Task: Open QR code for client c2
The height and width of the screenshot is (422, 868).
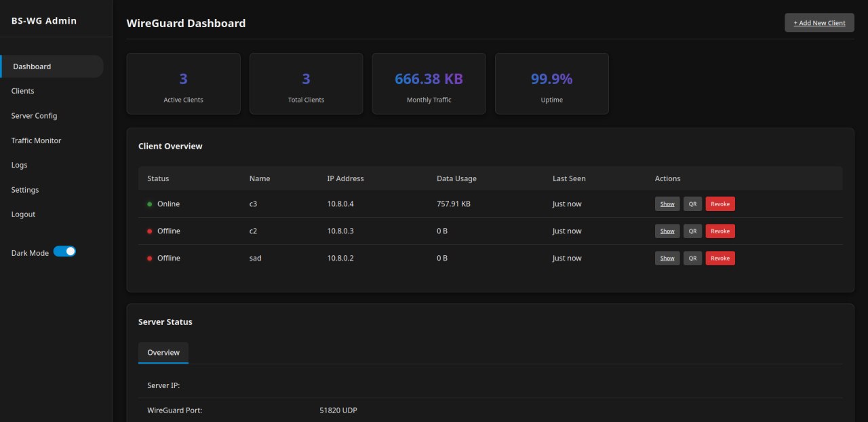Action: point(692,231)
